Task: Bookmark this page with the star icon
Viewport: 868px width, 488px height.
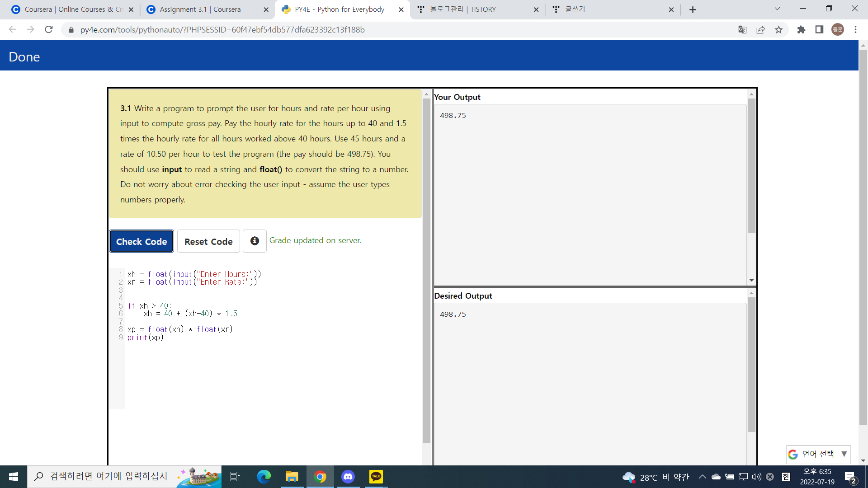Action: (778, 30)
